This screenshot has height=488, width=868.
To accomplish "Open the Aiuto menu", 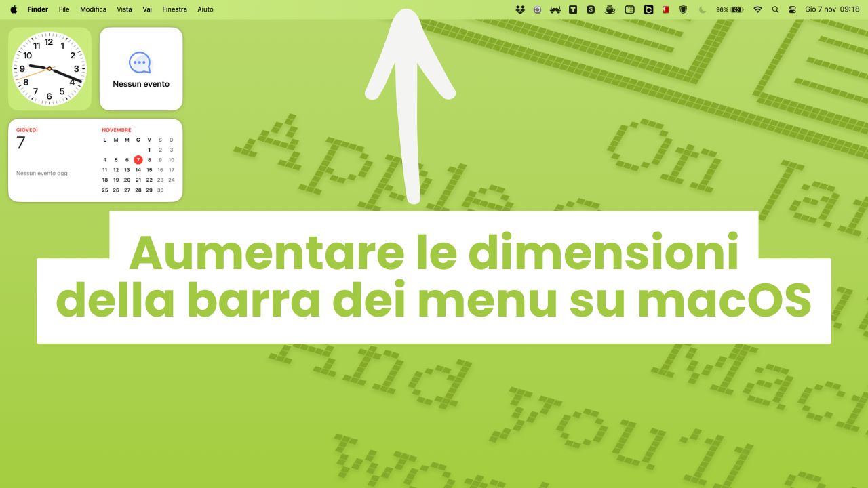I will coord(205,9).
